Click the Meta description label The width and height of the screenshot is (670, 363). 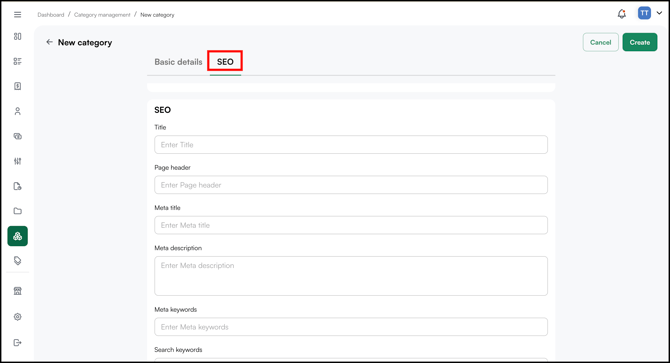(x=178, y=248)
